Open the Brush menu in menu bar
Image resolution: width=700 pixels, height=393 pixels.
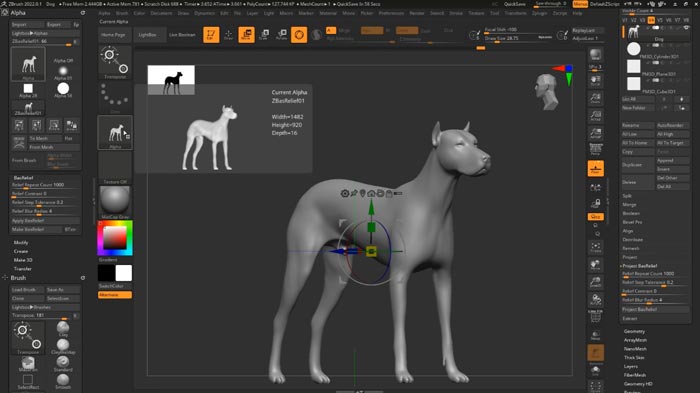click(122, 13)
